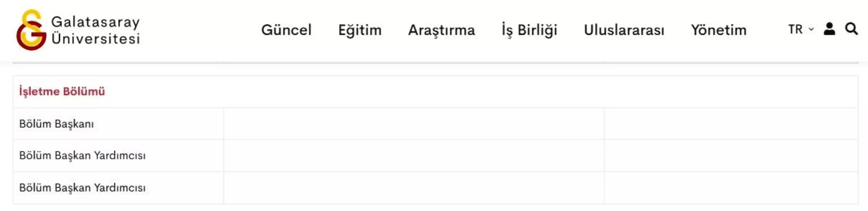
Task: Open the user account icon
Action: [829, 29]
